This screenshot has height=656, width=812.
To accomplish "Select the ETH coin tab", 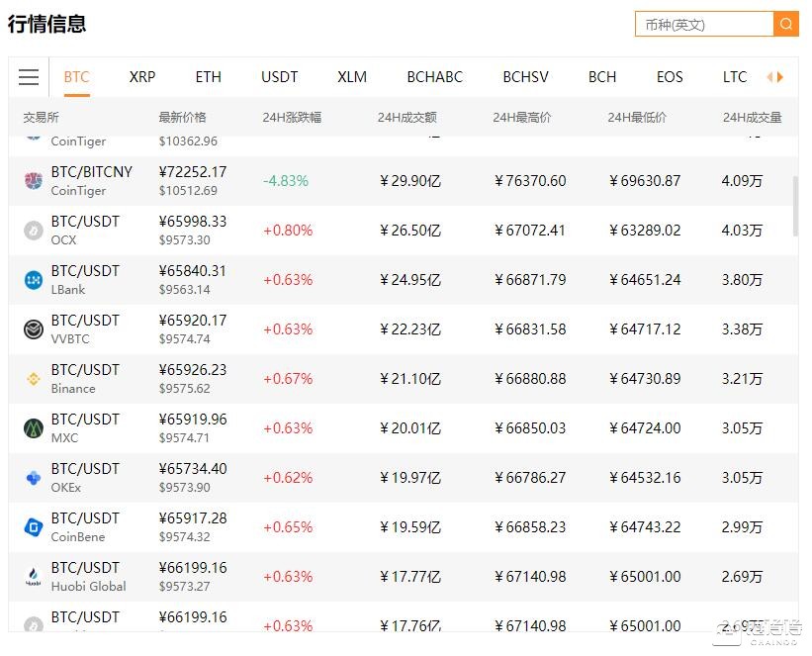I will (209, 77).
